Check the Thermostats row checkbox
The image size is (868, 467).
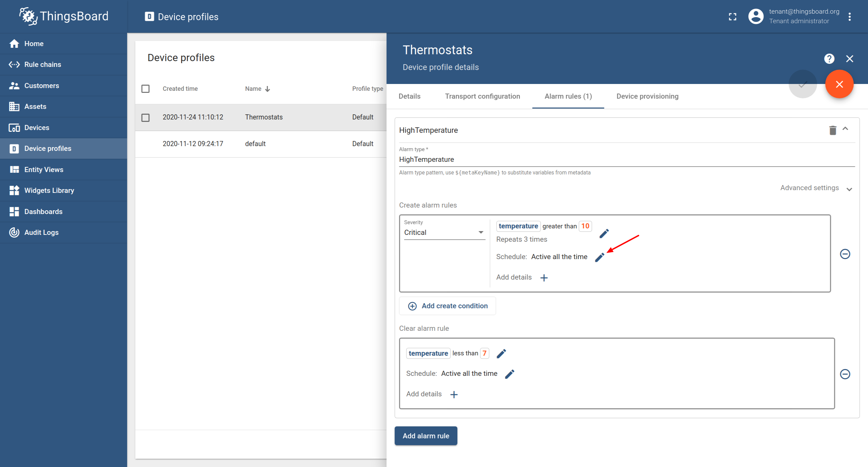145,117
